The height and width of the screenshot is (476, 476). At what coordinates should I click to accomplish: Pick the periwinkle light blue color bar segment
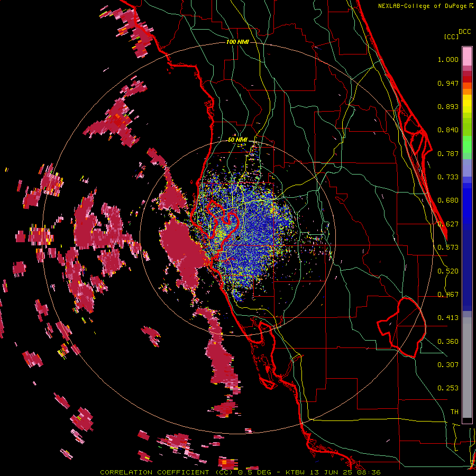click(x=467, y=168)
